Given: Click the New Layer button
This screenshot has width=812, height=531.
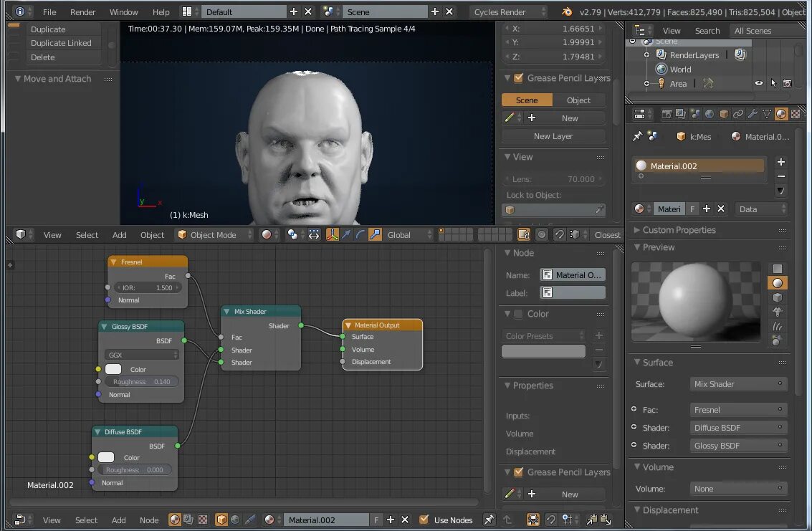Looking at the screenshot, I should tap(553, 136).
